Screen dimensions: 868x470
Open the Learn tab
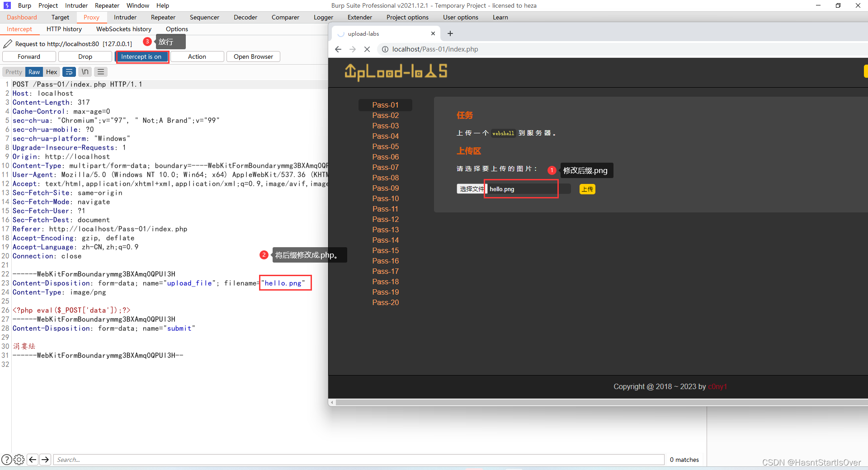pyautogui.click(x=500, y=17)
